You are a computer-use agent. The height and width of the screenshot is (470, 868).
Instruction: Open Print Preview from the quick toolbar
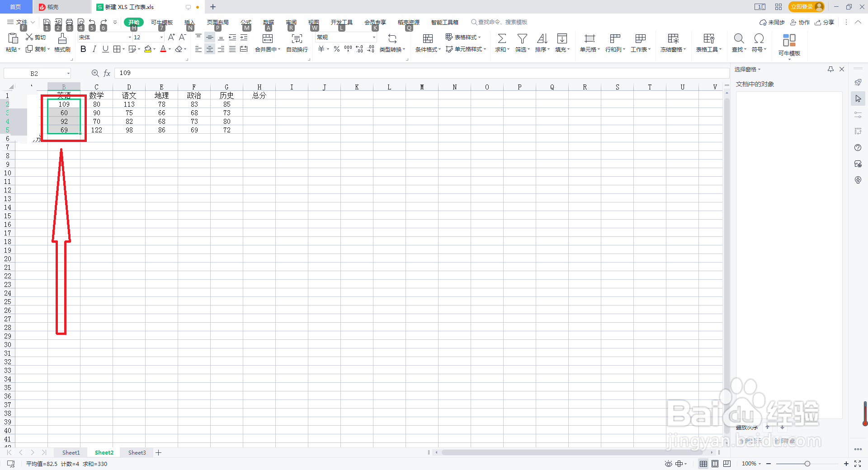pos(81,22)
